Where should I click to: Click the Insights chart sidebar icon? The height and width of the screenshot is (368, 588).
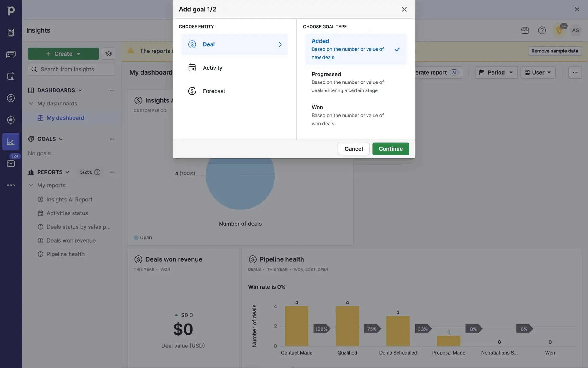pos(11,142)
